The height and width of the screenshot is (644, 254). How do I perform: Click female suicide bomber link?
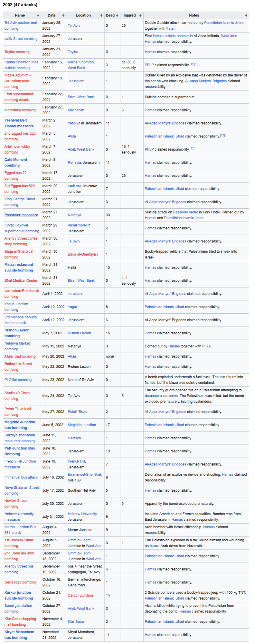click(x=171, y=36)
